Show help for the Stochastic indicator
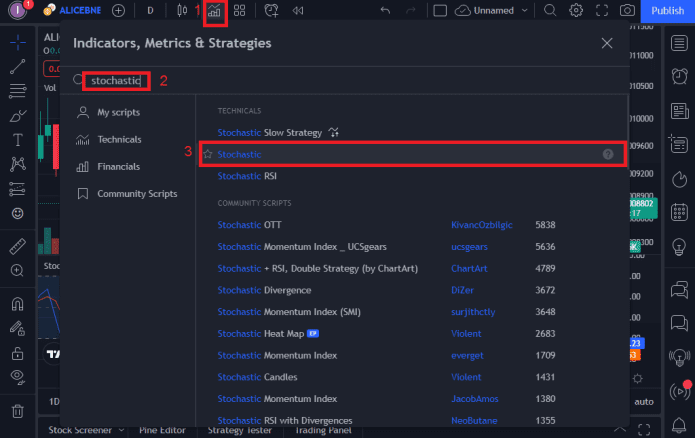The image size is (695, 438). click(x=608, y=154)
